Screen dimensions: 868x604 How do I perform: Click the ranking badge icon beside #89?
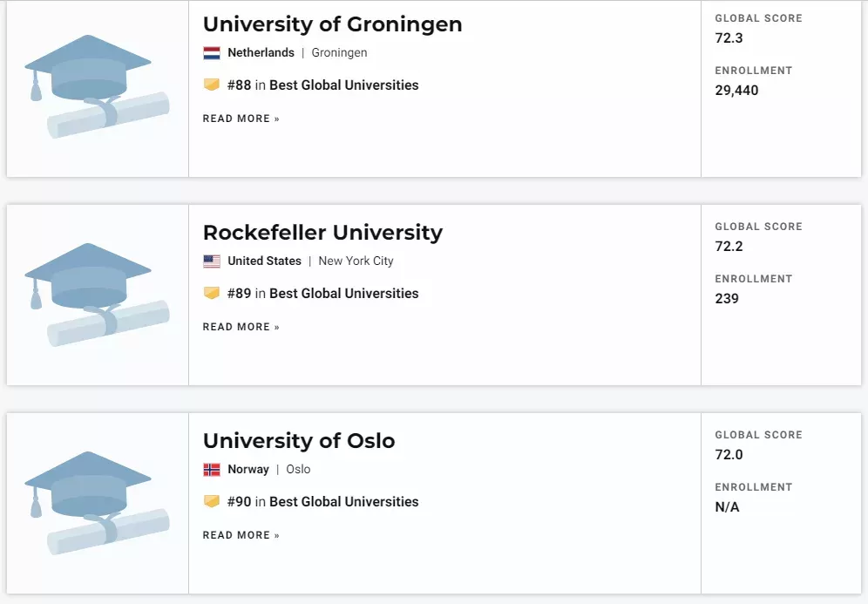[x=212, y=293]
